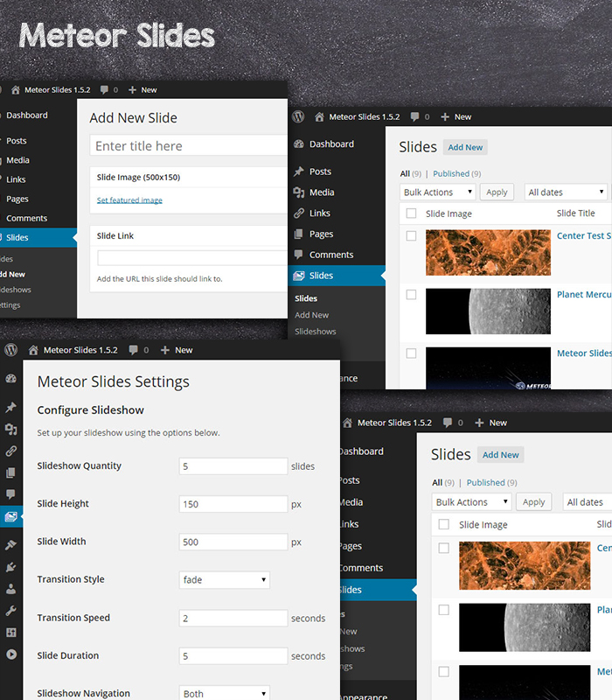Open the All dates dropdown in the upper Slides list
Viewport: 612px width, 700px height.
tap(566, 192)
